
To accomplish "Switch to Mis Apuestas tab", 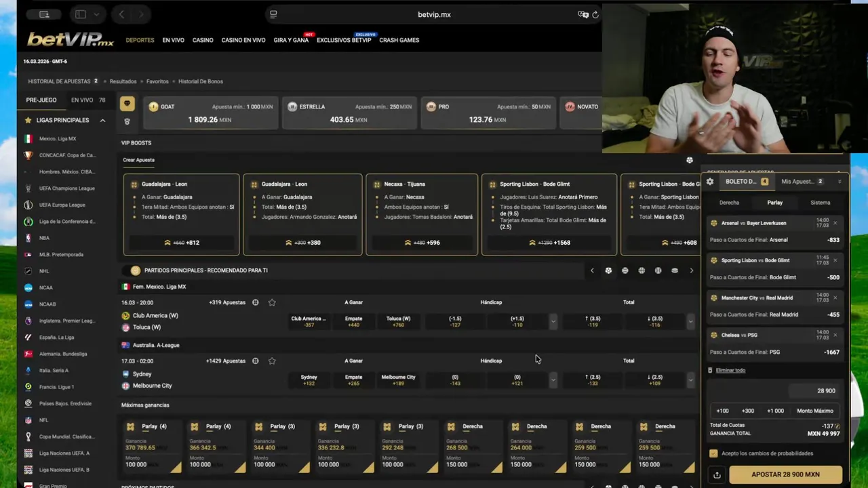I will [x=802, y=182].
